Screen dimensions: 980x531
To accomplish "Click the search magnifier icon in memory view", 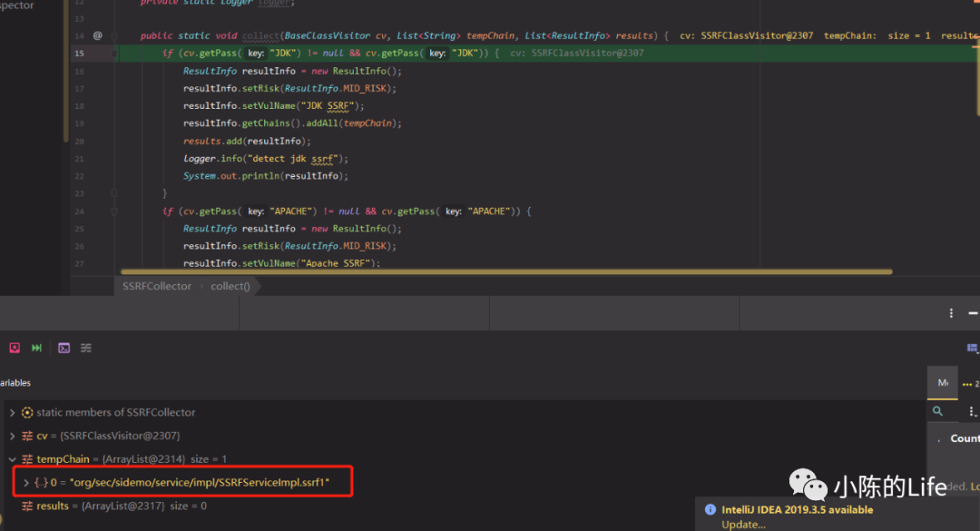I will click(x=937, y=411).
